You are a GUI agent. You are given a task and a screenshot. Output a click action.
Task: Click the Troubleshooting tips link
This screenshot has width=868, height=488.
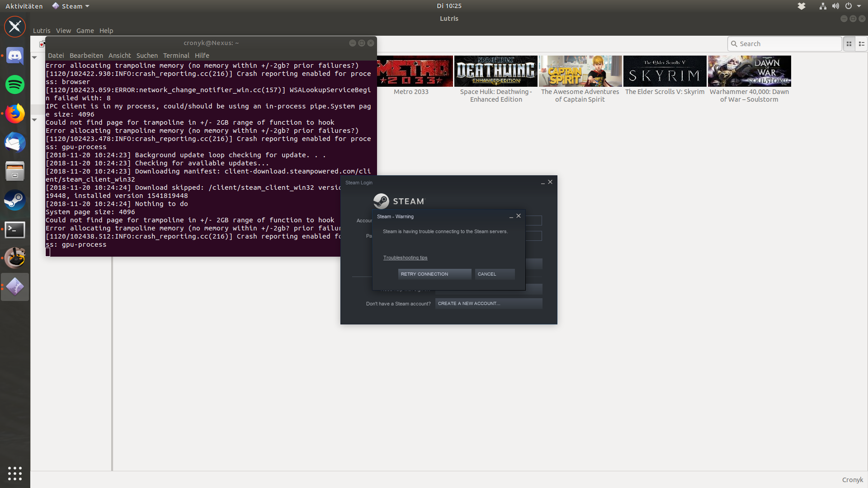click(x=405, y=257)
